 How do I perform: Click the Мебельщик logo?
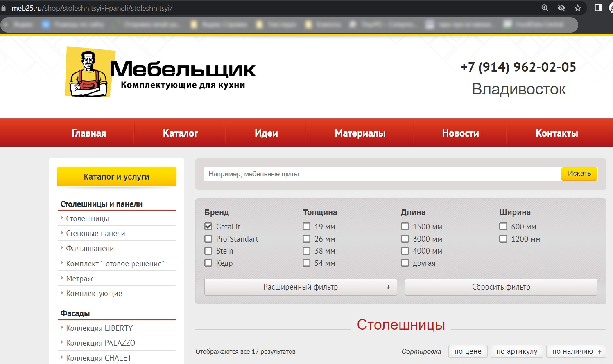click(x=160, y=71)
